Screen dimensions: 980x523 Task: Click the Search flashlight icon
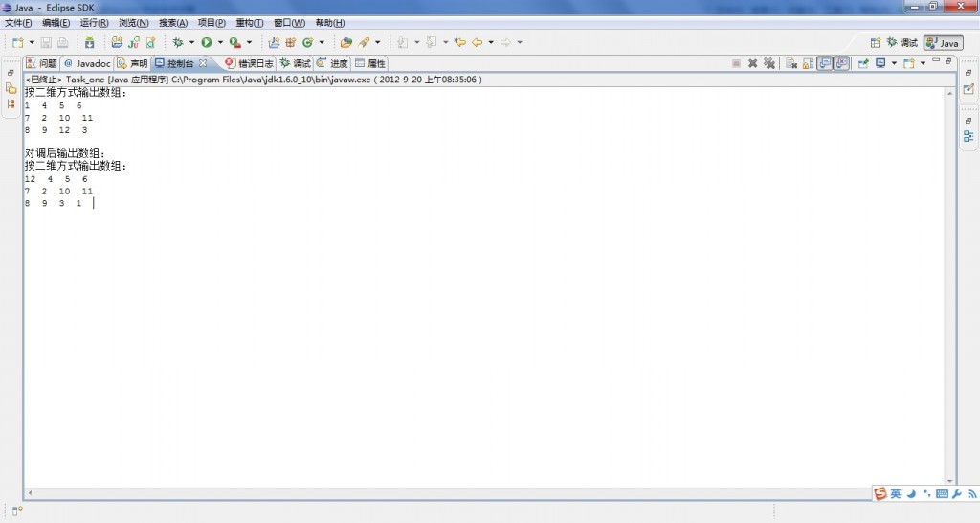click(x=364, y=42)
